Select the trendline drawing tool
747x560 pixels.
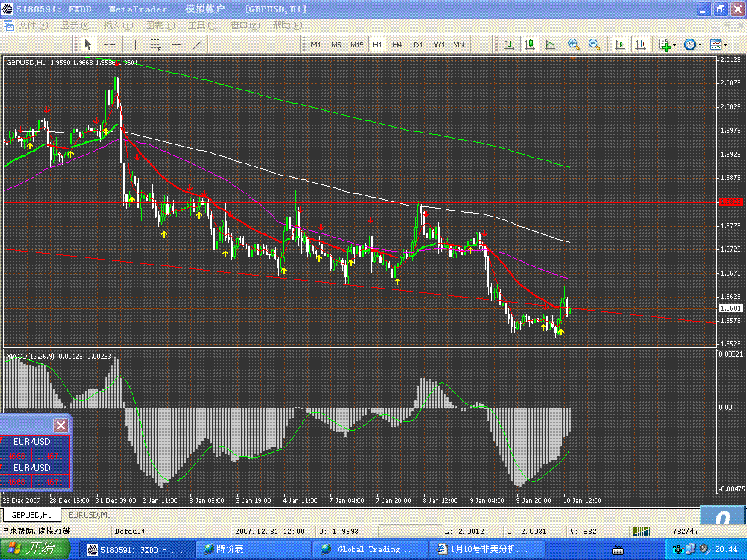[x=197, y=44]
